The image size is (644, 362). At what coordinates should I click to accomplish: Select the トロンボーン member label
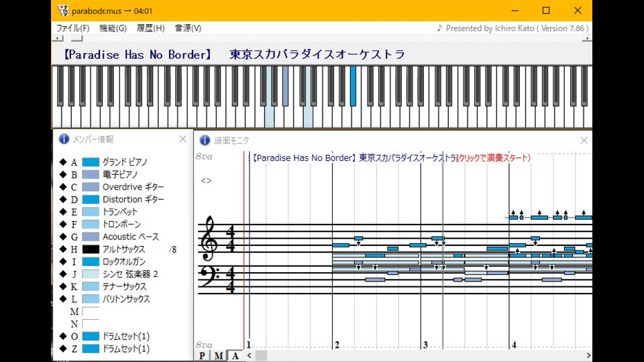coord(121,224)
